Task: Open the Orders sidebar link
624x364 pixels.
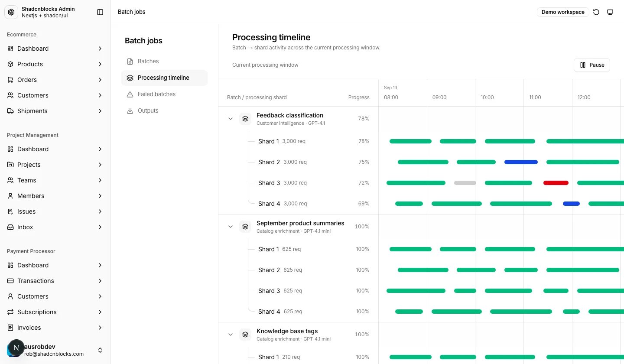Action: click(55, 80)
